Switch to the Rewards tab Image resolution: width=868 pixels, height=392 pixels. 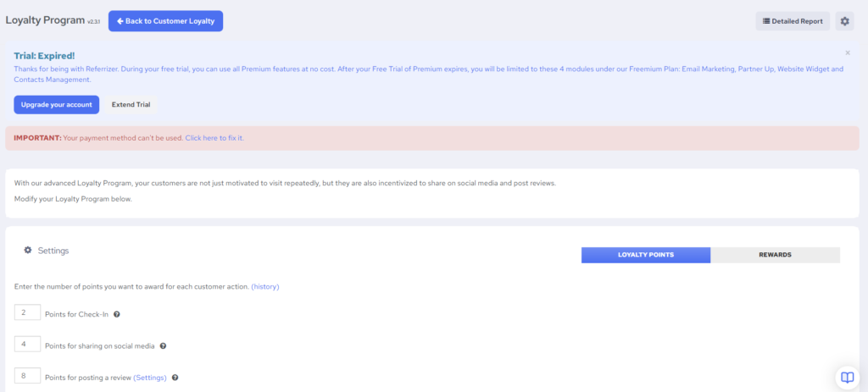tap(775, 255)
